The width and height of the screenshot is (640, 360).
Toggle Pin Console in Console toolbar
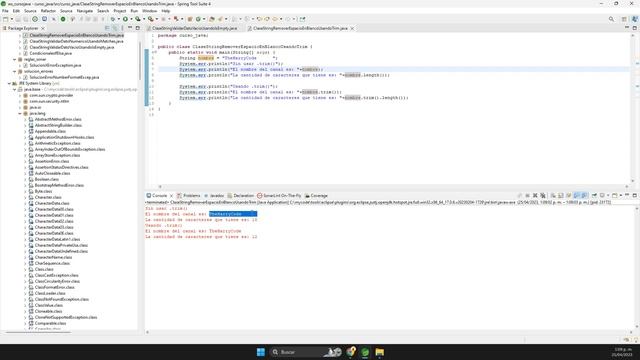(594, 196)
